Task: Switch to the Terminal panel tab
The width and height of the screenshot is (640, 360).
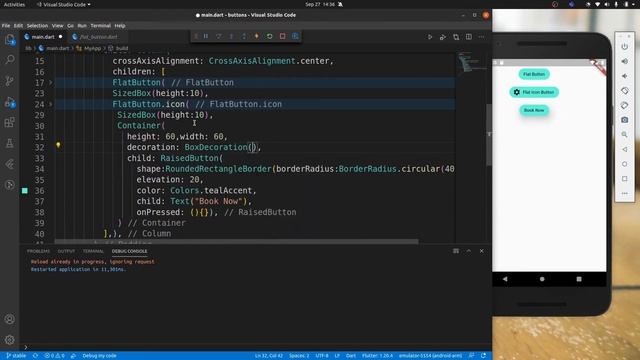Action: 93,251
